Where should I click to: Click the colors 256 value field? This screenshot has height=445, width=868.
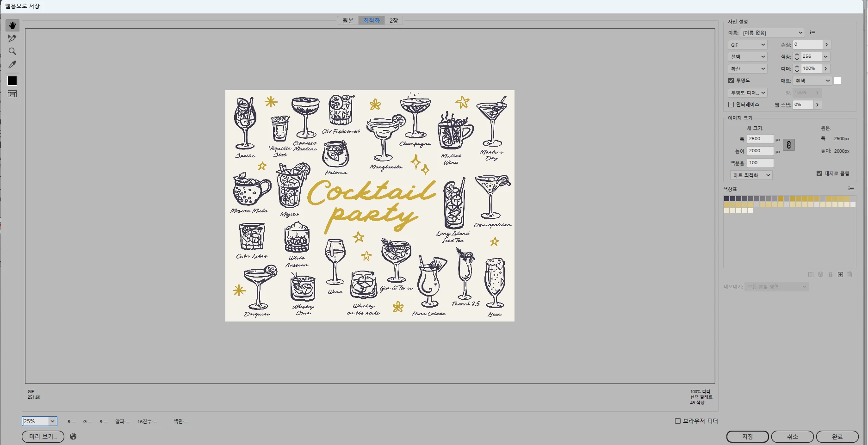tap(812, 56)
